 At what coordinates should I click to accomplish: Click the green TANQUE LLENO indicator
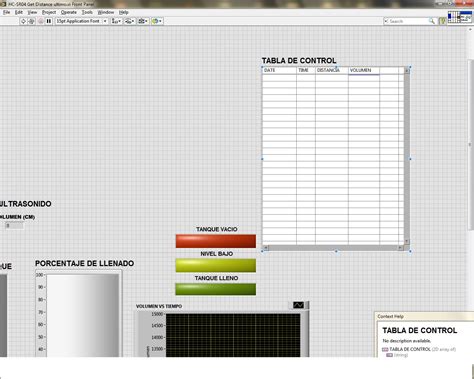pyautogui.click(x=216, y=289)
